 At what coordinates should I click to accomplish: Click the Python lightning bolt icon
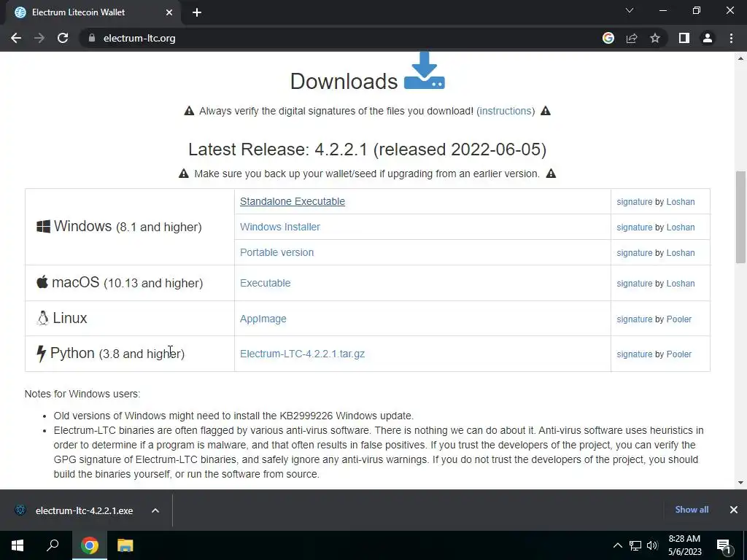tap(42, 354)
